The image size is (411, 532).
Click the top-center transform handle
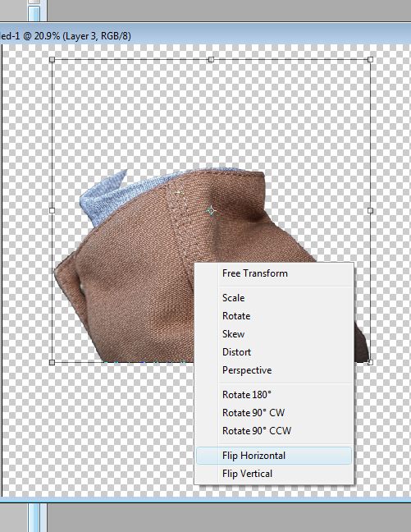point(211,60)
